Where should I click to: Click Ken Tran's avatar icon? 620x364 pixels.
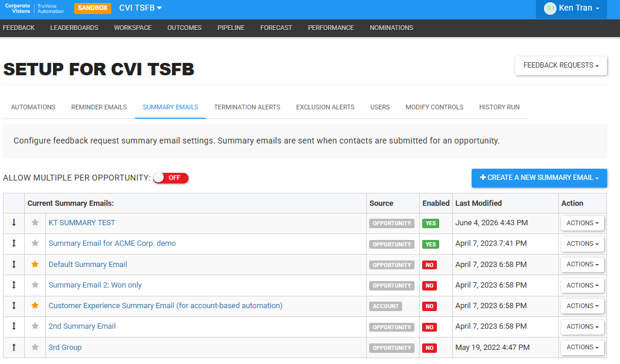click(x=550, y=8)
